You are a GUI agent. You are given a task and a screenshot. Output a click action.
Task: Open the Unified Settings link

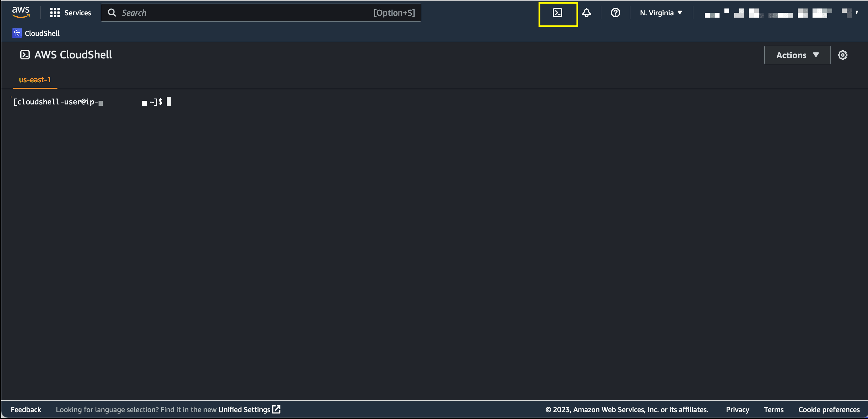click(244, 410)
